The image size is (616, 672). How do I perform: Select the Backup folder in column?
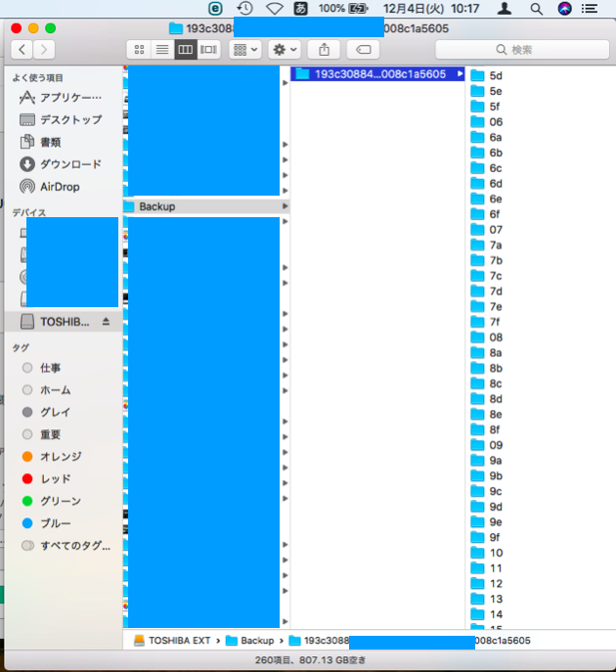coord(206,206)
